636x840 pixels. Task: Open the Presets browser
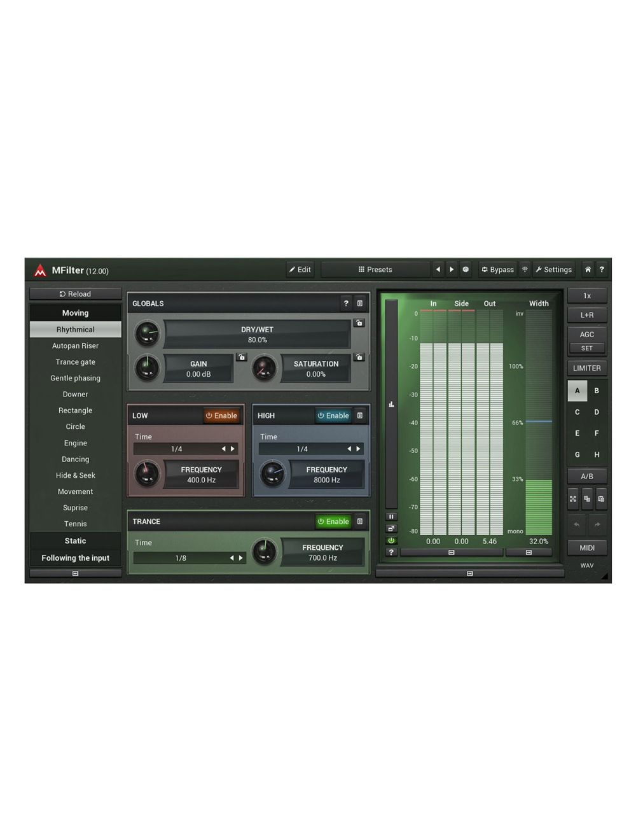point(376,269)
